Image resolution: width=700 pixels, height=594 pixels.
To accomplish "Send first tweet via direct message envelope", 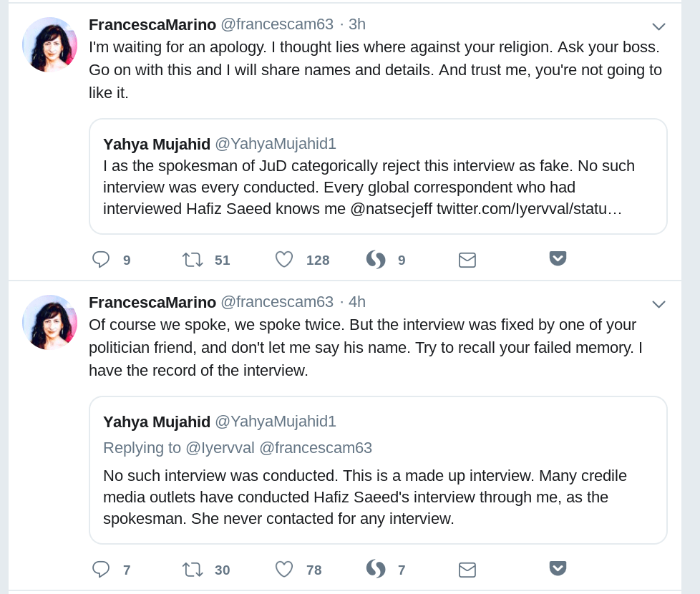I will [467, 260].
